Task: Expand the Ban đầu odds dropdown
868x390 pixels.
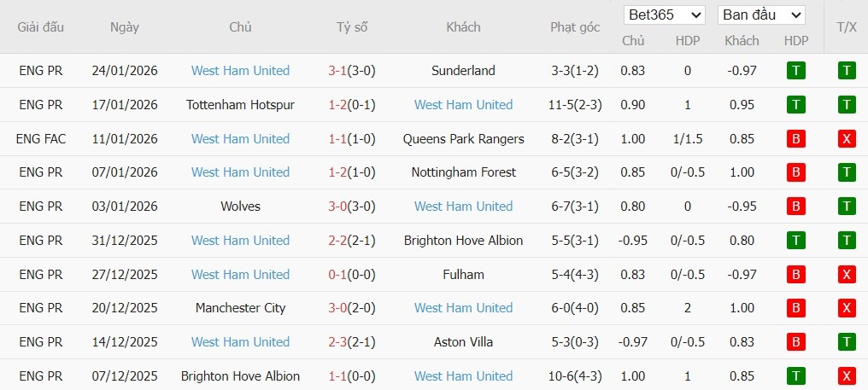Action: click(761, 15)
